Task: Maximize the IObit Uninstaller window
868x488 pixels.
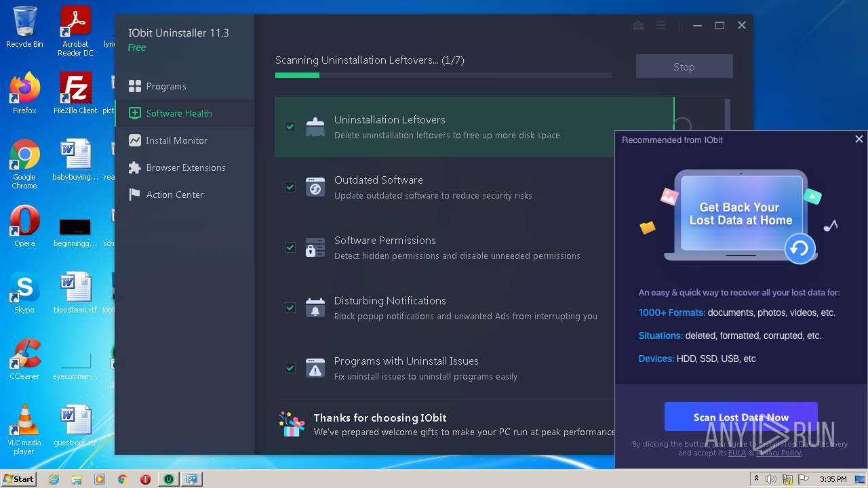Action: (719, 25)
